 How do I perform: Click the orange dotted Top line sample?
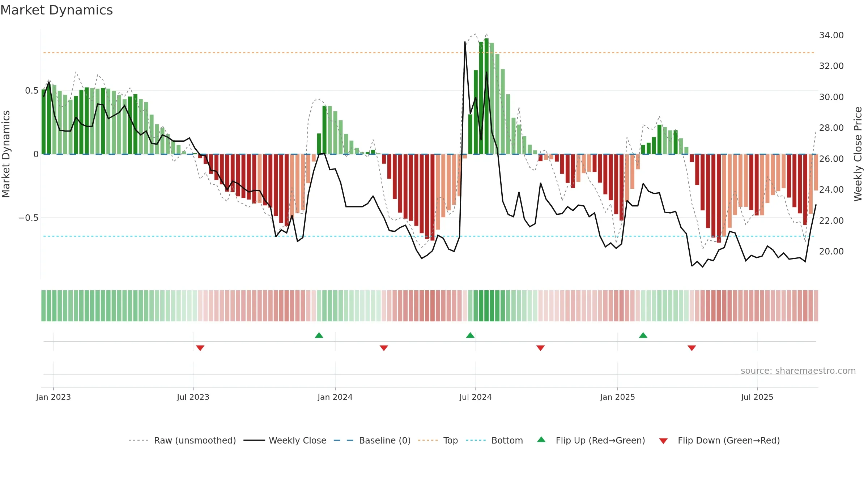[x=428, y=440]
